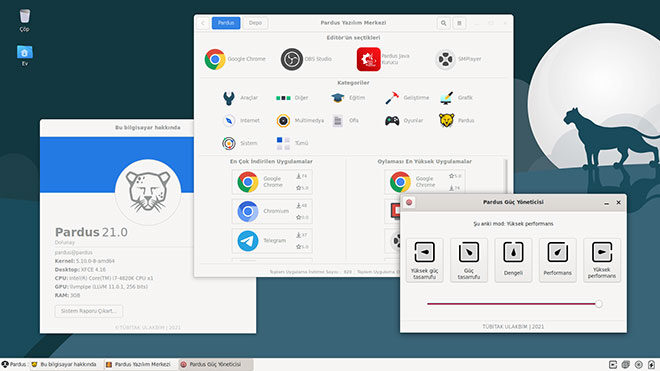Open the Grafik category
Viewport: 660px width, 371px height.
456,98
